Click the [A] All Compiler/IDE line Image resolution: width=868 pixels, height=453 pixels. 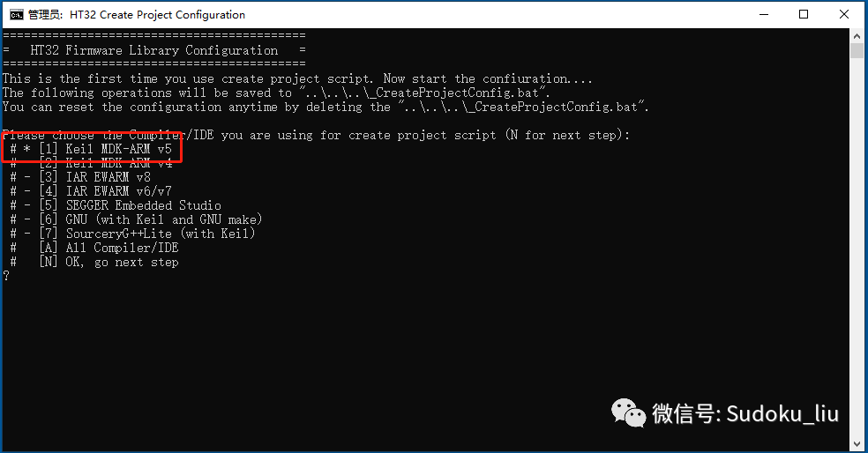click(x=94, y=248)
